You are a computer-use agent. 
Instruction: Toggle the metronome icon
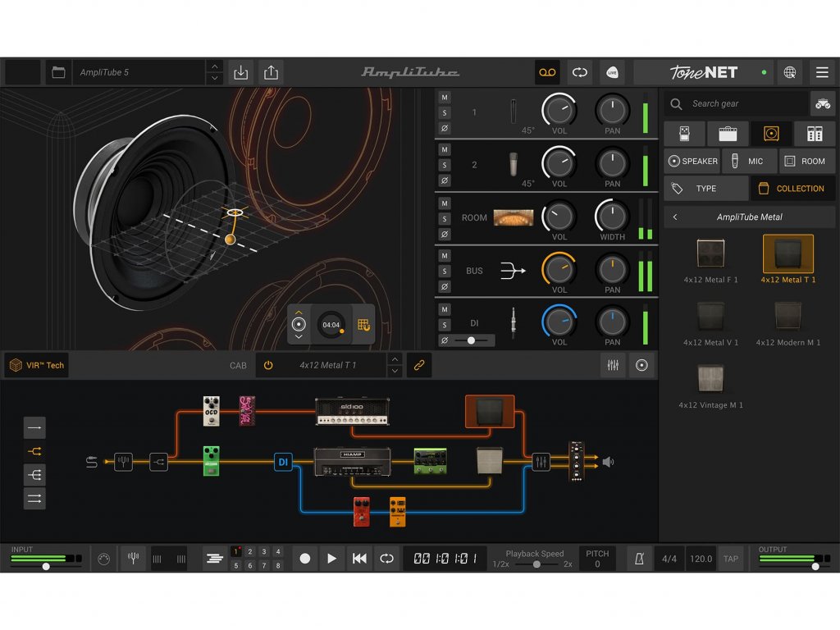click(x=639, y=559)
